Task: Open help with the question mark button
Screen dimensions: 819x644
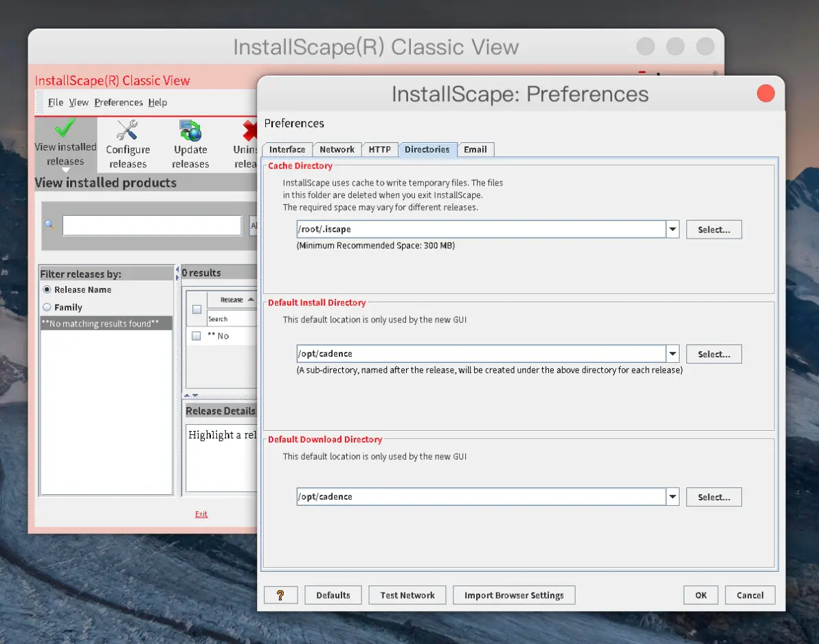Action: [x=280, y=595]
